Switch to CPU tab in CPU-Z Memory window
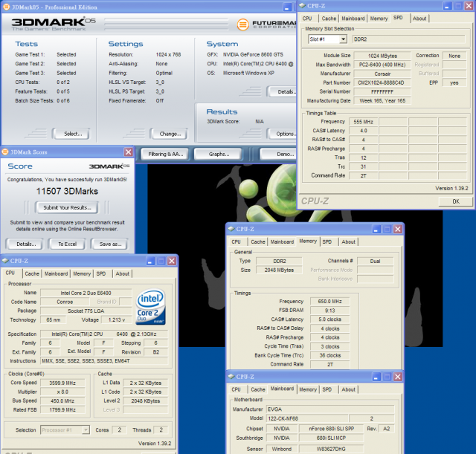 (237, 242)
